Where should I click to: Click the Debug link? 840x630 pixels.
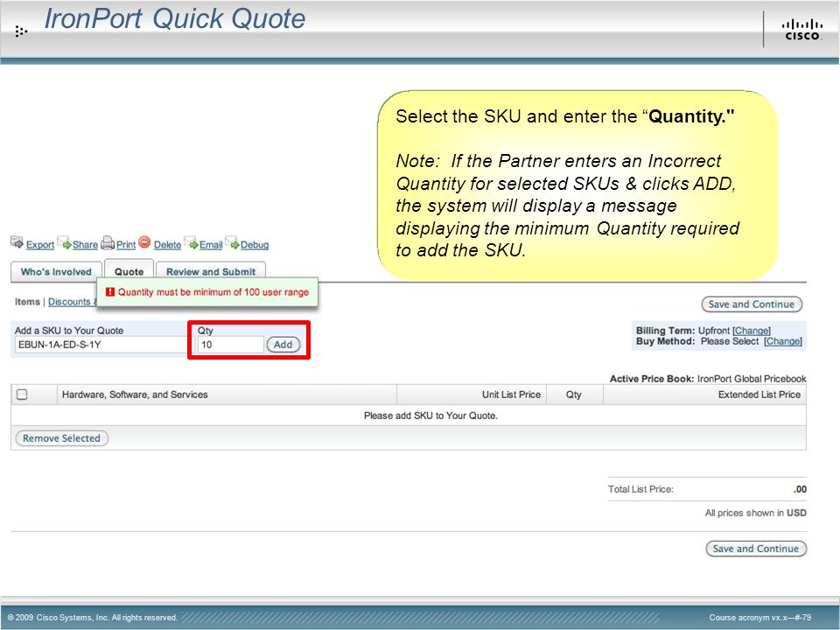pyautogui.click(x=255, y=245)
